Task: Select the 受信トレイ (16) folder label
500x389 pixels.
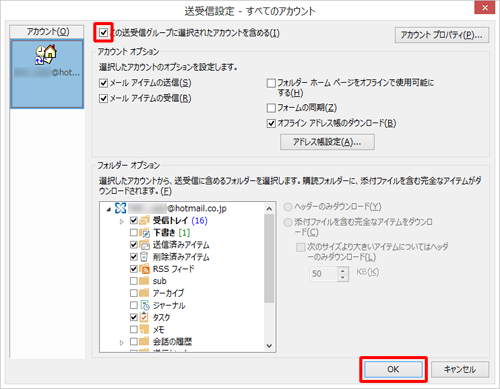Action: click(180, 220)
